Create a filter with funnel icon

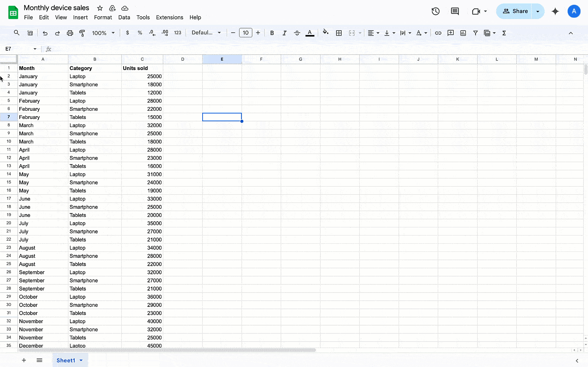click(475, 33)
